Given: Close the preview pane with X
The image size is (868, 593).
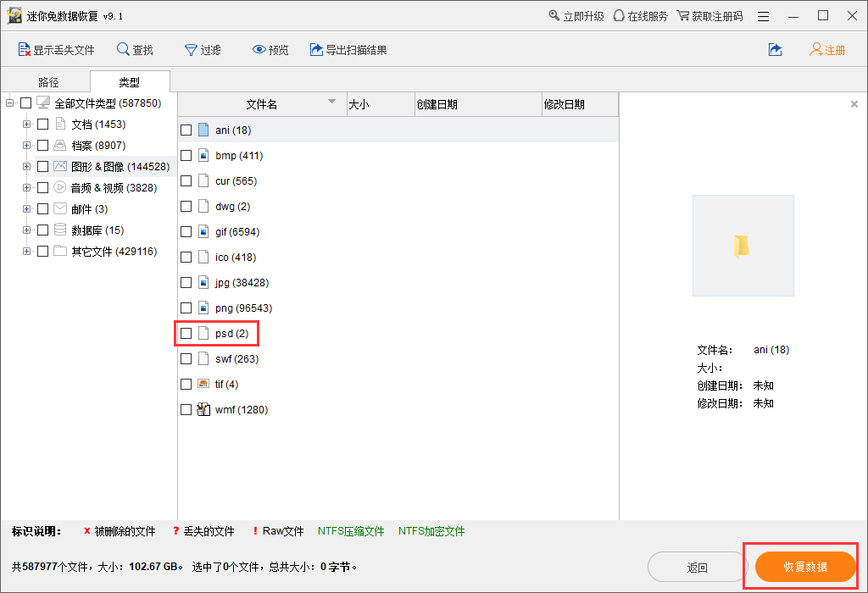Looking at the screenshot, I should click(x=854, y=104).
